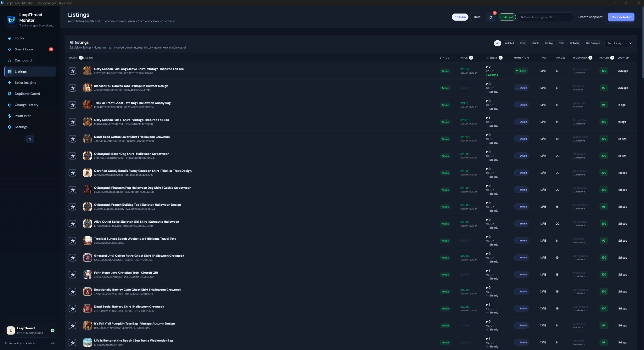The height and width of the screenshot is (350, 644).
Task: Open Settings gear in sidebar
Action: tap(9, 127)
